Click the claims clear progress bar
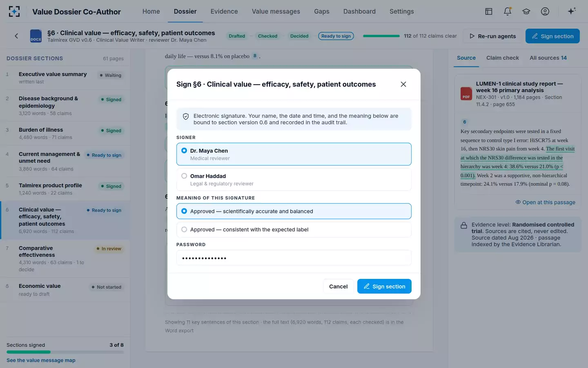Image resolution: width=588 pixels, height=368 pixels. tap(381, 36)
